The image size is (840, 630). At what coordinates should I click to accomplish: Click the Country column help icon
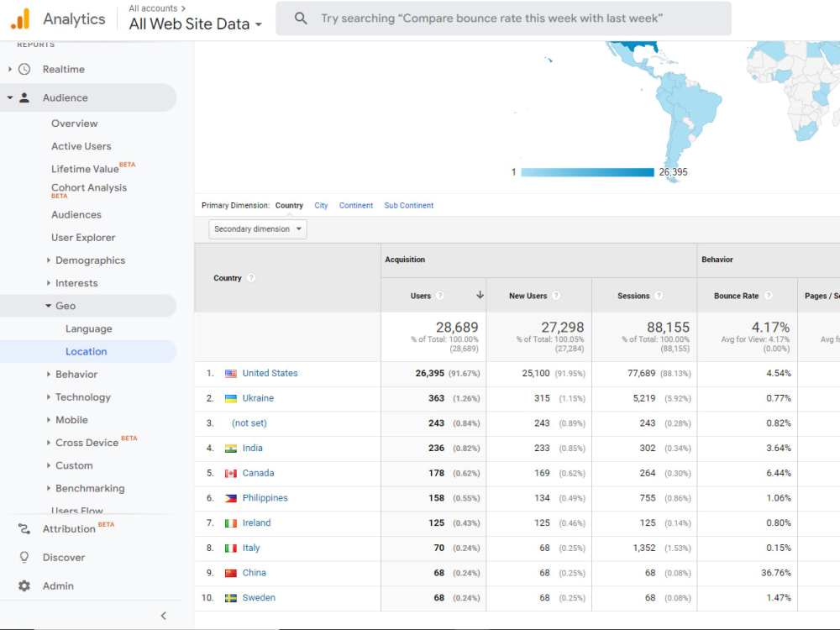click(251, 277)
